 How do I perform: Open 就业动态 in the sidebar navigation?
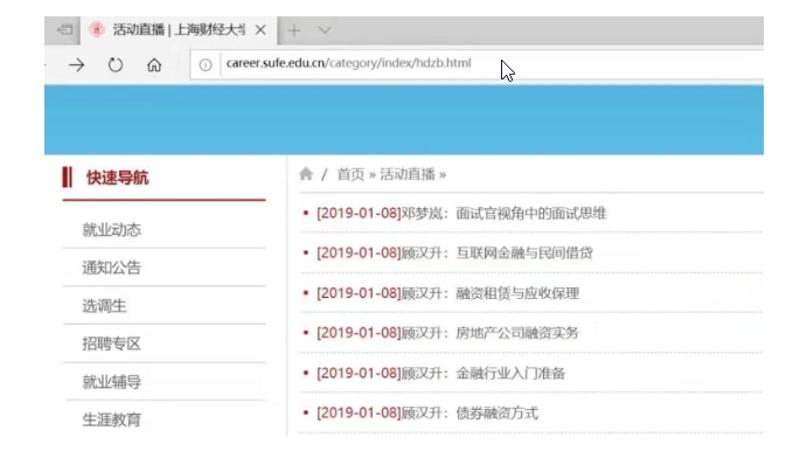pos(111,230)
